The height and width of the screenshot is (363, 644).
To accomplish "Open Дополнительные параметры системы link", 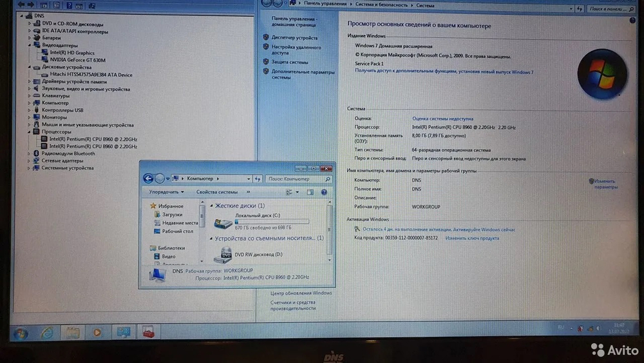I will (303, 75).
